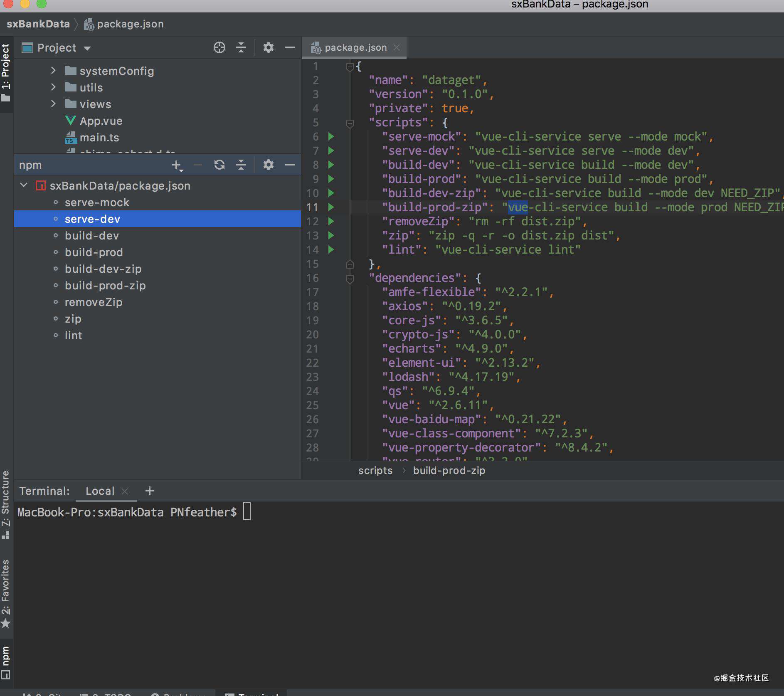Close the package.json editor tab

click(x=397, y=48)
